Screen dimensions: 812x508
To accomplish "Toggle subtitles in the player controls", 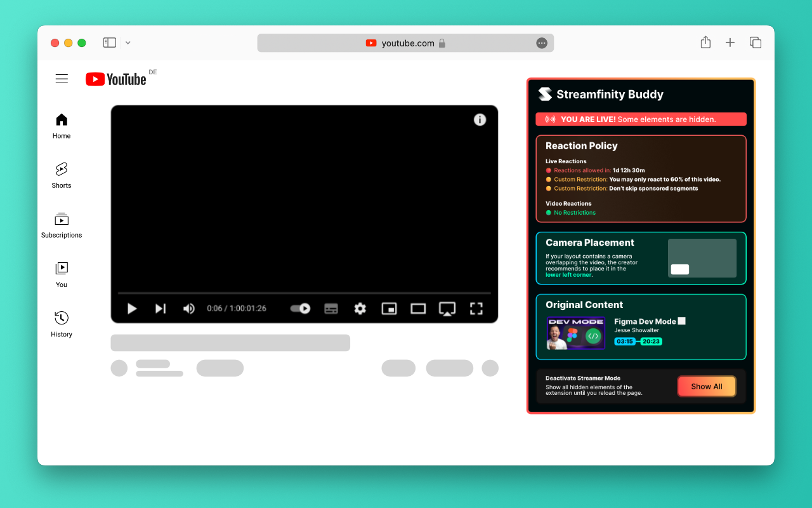I will tap(331, 309).
